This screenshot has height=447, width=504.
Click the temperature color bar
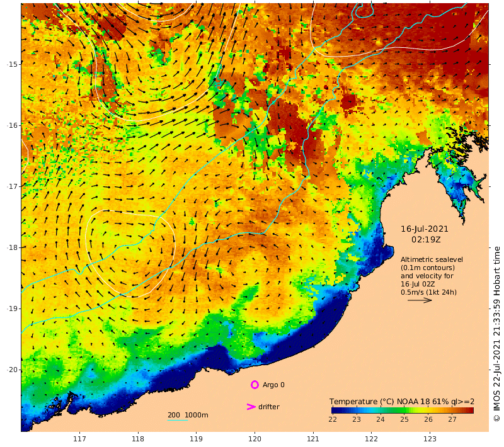[x=403, y=410]
